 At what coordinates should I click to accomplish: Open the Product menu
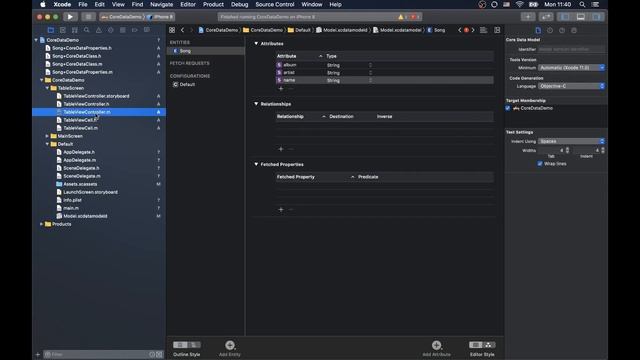213,4
